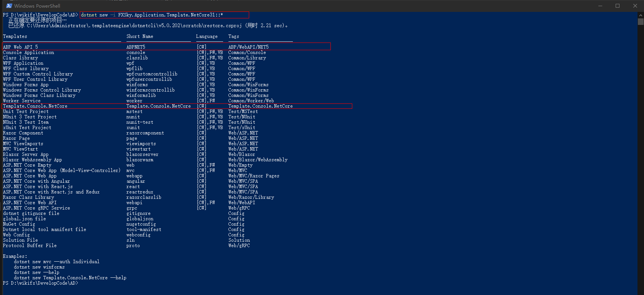Click the 'Blazor WebAssembly App' template name

(32, 160)
